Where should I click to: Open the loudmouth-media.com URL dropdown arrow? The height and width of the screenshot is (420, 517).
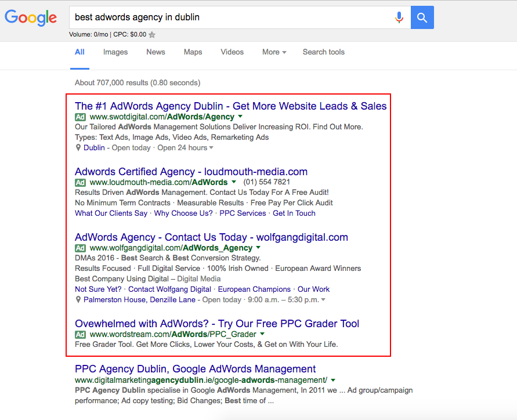coord(234,182)
